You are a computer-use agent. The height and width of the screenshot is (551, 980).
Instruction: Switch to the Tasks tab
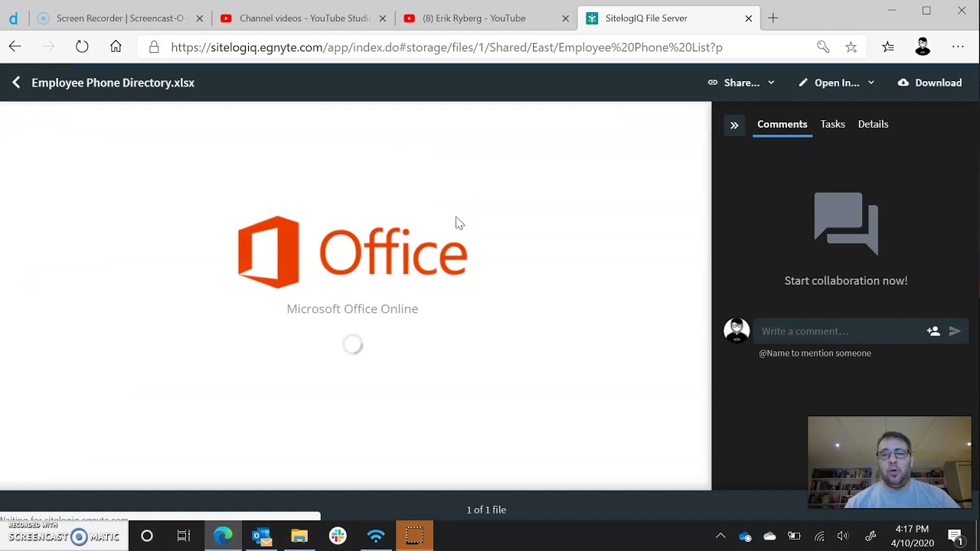[x=833, y=124]
